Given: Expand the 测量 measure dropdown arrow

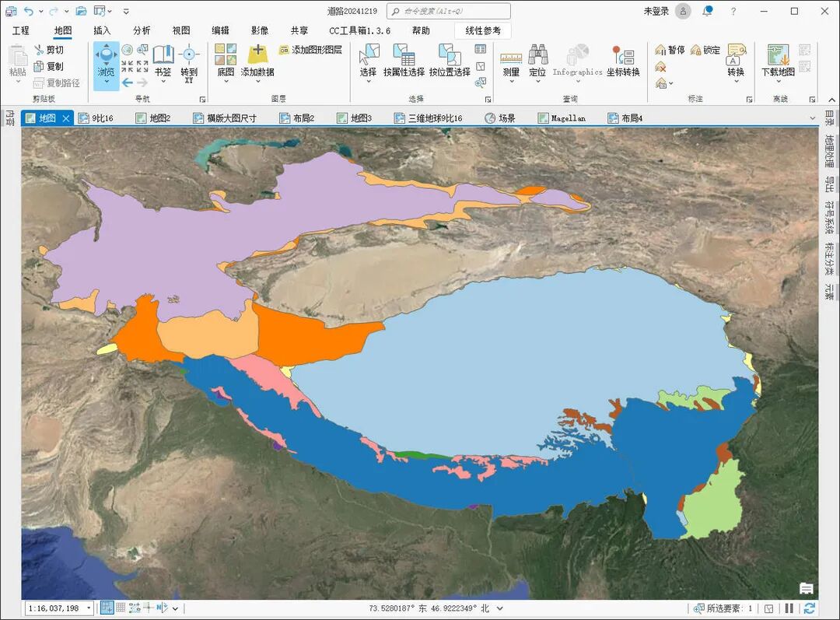Looking at the screenshot, I should [511, 82].
